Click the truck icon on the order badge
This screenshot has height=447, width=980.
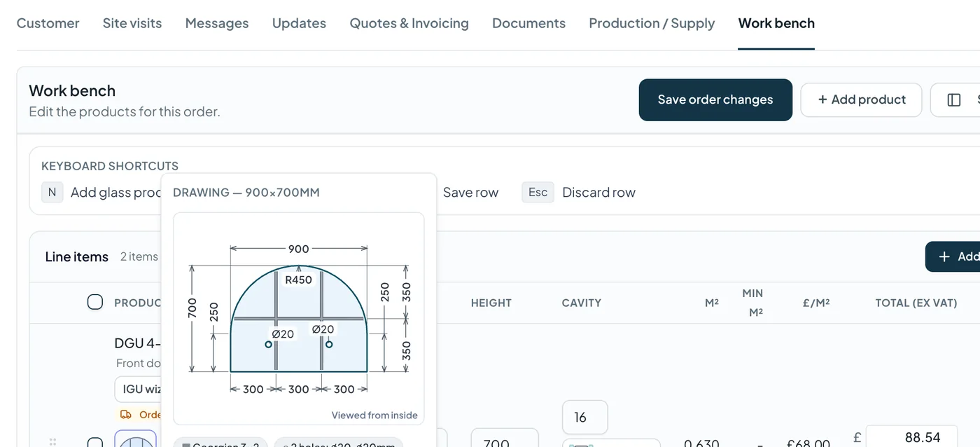pos(126,414)
